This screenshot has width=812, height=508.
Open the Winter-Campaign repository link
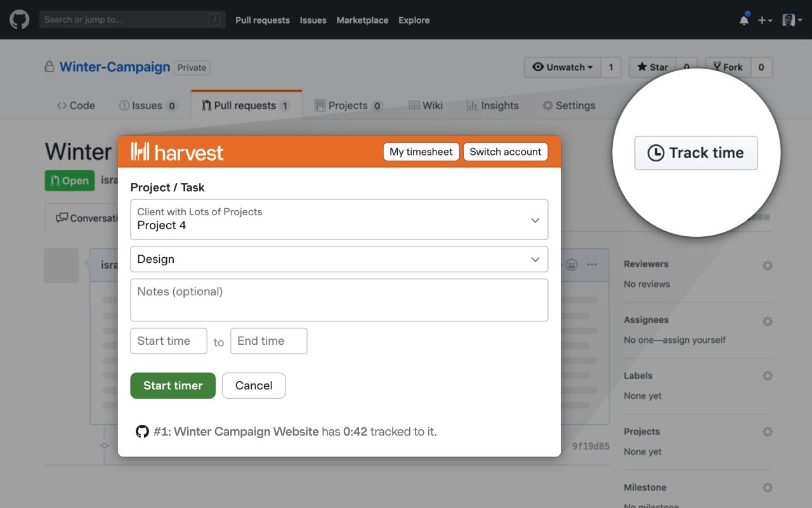[x=115, y=67]
